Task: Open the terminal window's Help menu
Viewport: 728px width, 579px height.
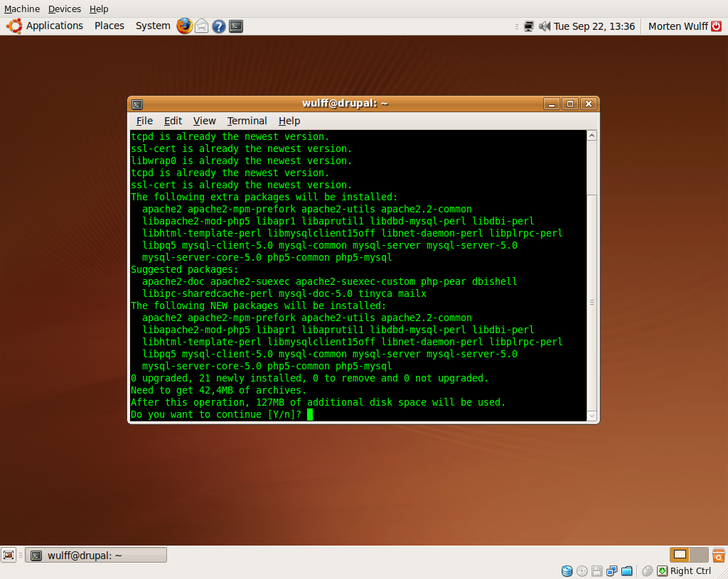Action: click(x=289, y=121)
